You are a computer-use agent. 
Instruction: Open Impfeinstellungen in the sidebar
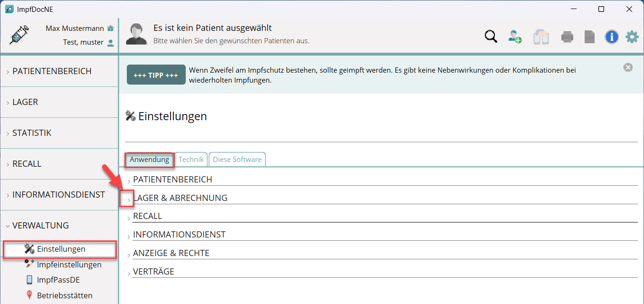tap(69, 265)
